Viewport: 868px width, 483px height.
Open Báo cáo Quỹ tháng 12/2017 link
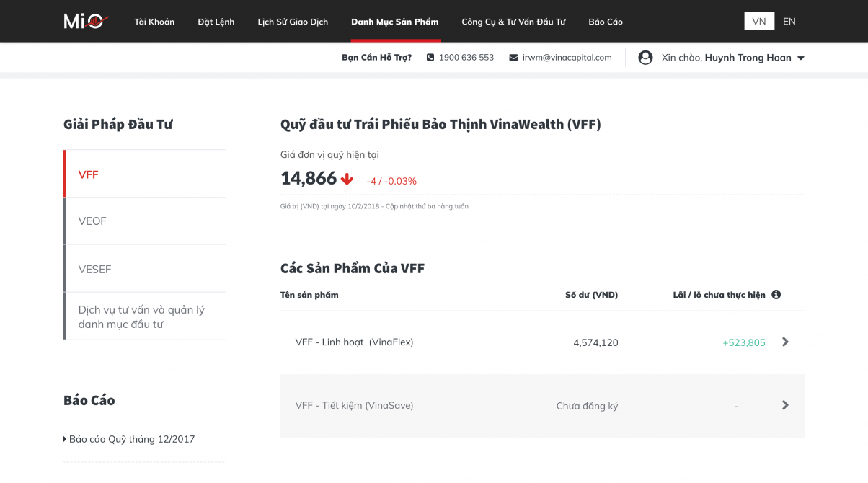coord(132,439)
